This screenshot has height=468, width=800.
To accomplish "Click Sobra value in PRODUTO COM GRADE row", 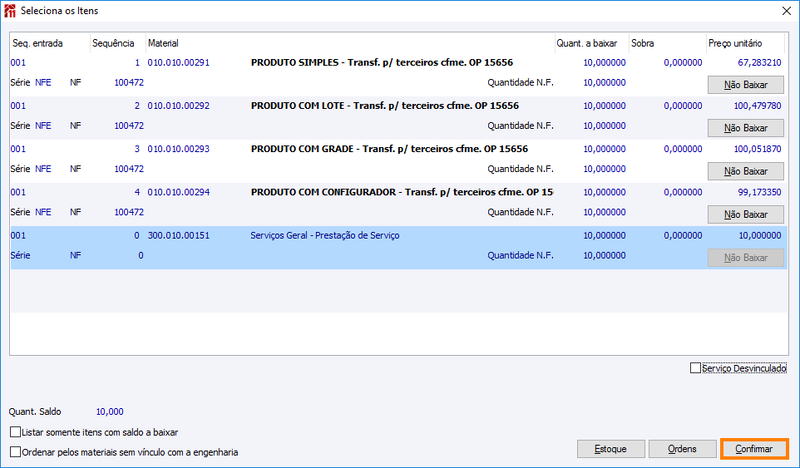I will [x=683, y=149].
